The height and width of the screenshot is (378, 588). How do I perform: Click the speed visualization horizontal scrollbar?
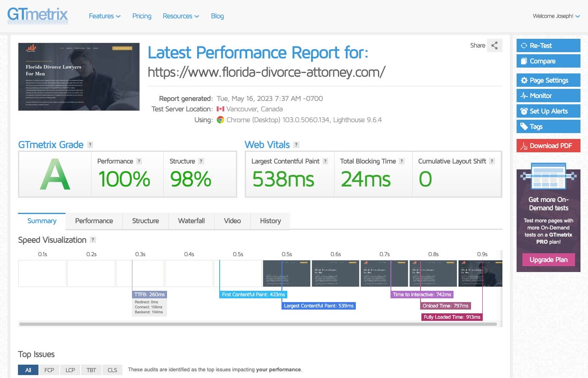coord(258,324)
